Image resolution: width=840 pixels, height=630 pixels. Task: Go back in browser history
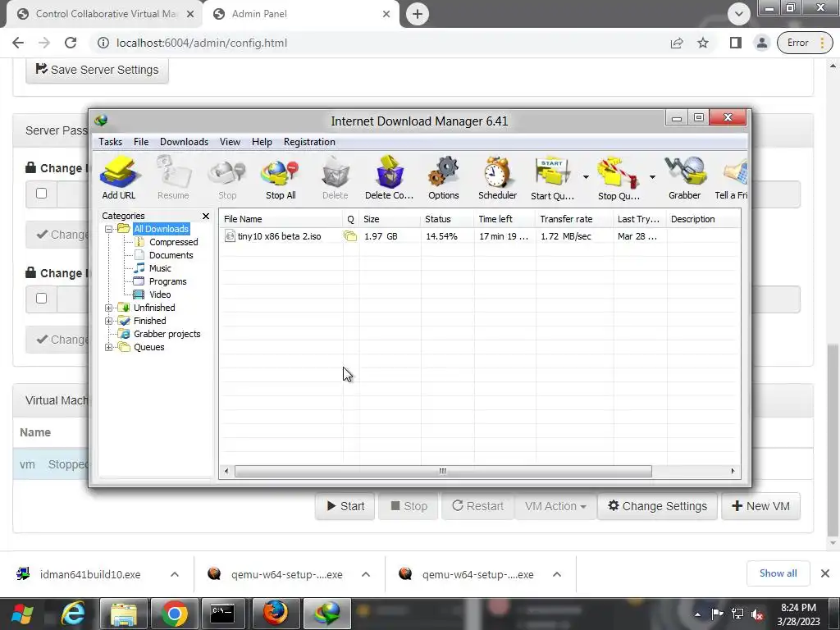pyautogui.click(x=18, y=43)
